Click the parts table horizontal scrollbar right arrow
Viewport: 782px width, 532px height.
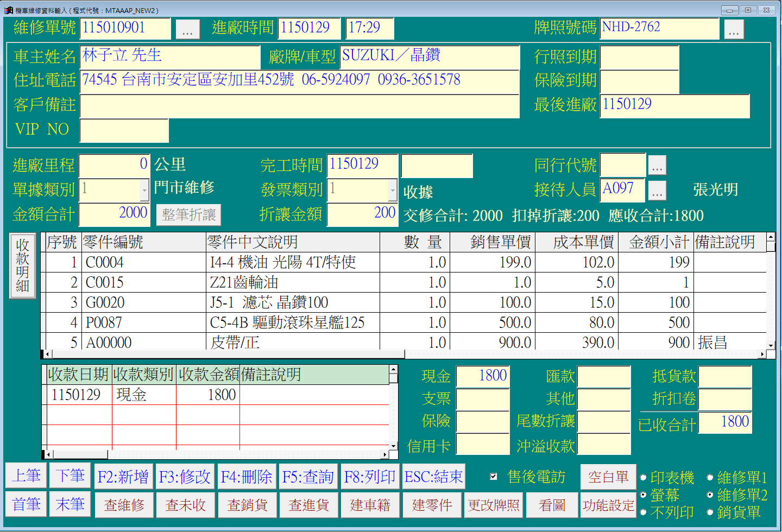click(x=762, y=354)
